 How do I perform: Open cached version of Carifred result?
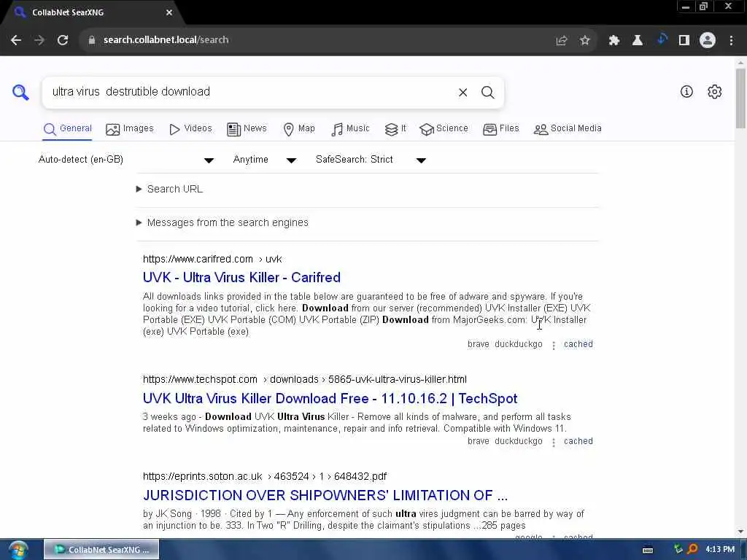click(x=578, y=344)
